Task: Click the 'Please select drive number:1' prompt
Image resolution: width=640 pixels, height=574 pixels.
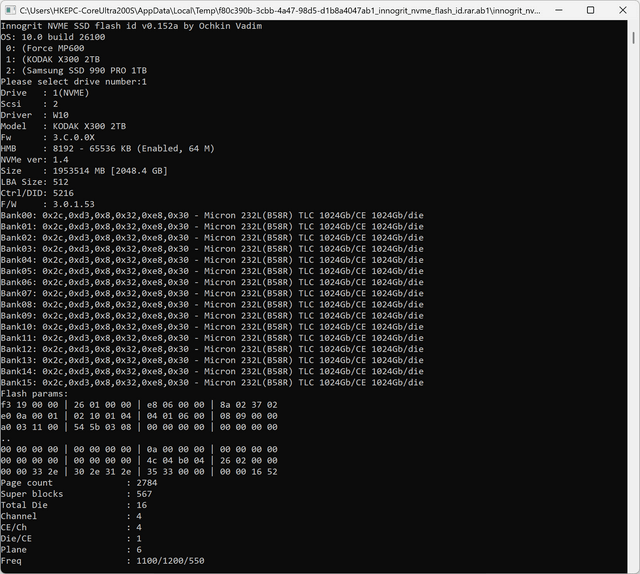Action: click(74, 82)
